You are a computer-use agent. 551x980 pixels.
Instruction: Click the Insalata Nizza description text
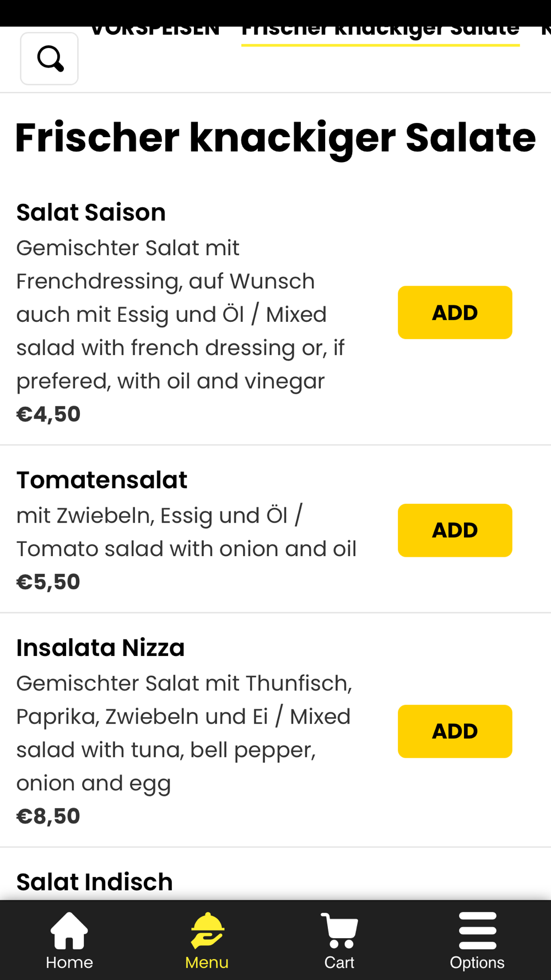(184, 733)
